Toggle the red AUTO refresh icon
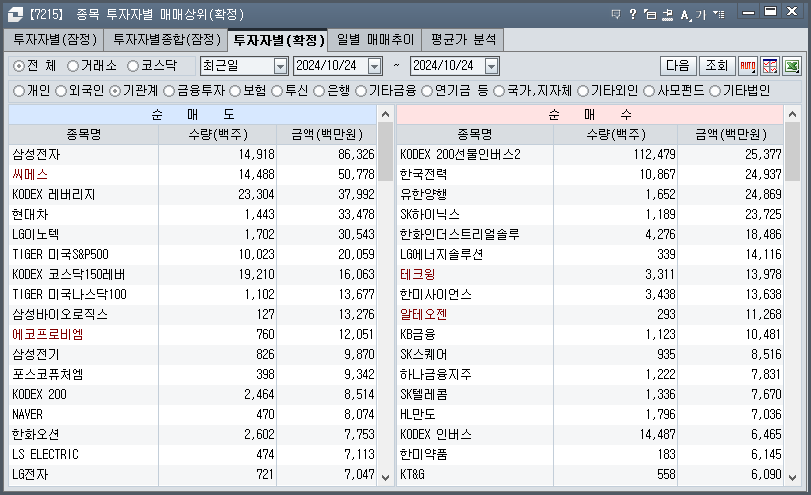This screenshot has height=495, width=811. [748, 66]
